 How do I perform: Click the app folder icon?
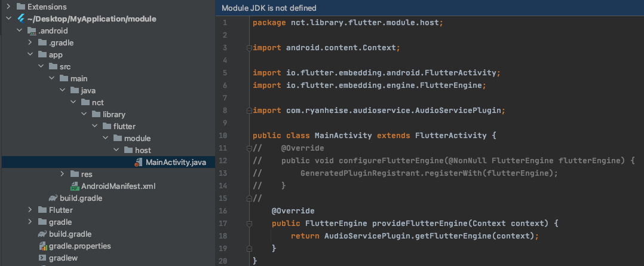coord(42,54)
